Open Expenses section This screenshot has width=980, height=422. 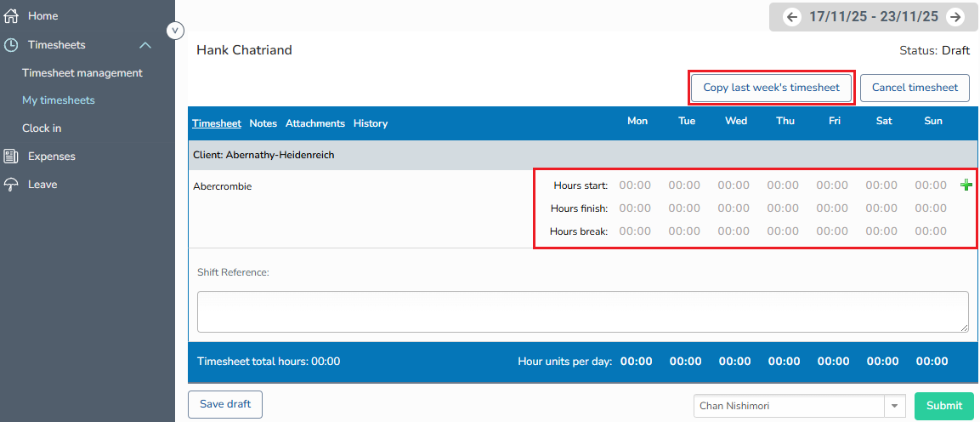point(52,157)
